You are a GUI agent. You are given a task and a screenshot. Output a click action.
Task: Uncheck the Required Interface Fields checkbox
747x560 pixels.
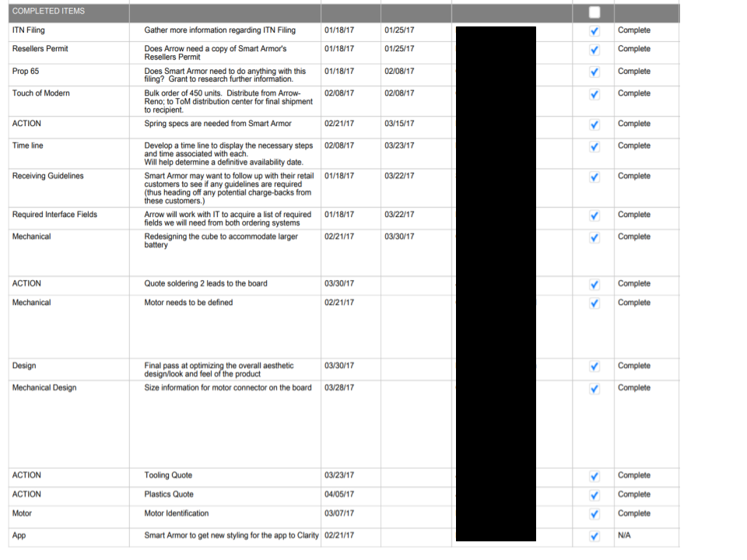594,215
